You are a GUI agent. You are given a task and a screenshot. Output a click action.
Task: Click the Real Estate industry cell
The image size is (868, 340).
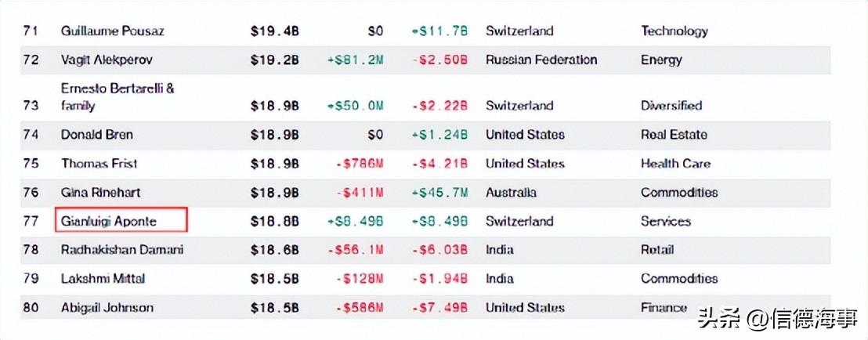(674, 135)
